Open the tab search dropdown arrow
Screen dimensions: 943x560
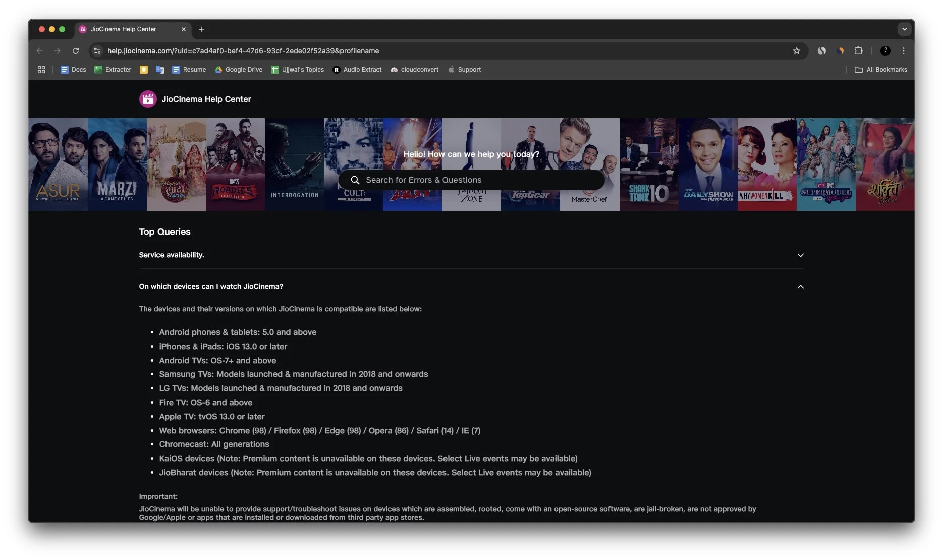(904, 29)
